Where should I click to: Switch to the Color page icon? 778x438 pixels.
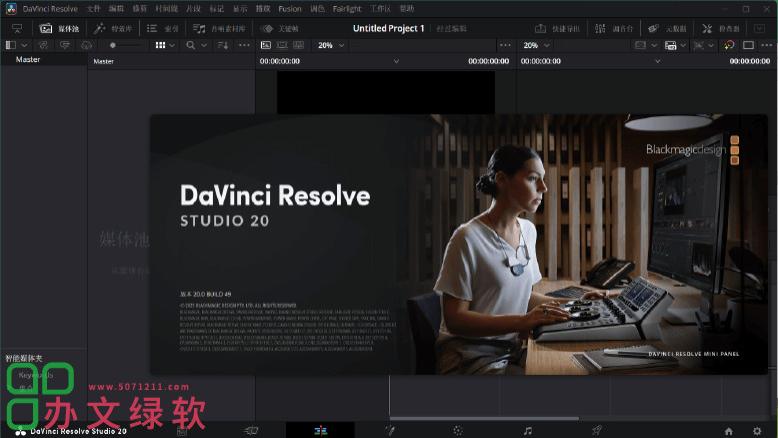(457, 431)
